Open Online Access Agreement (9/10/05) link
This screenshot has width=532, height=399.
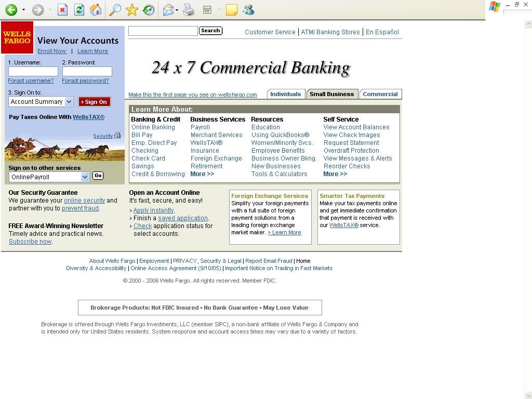[x=176, y=268]
